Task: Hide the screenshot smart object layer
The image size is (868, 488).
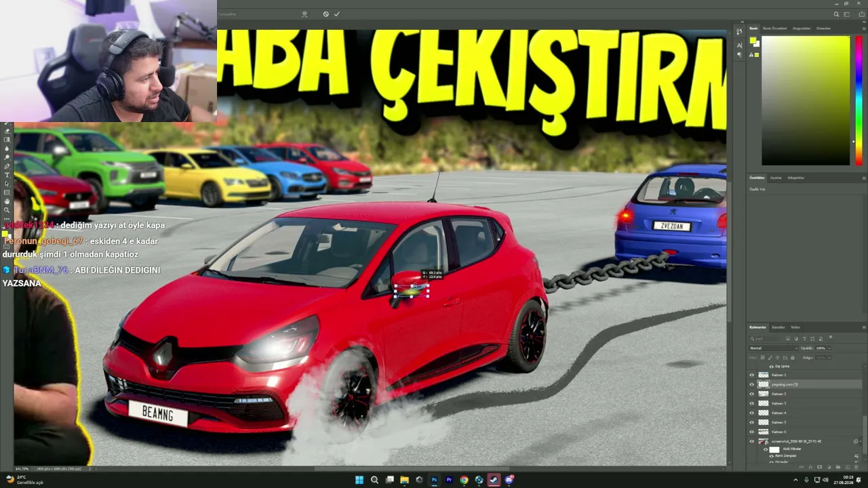Action: click(751, 441)
